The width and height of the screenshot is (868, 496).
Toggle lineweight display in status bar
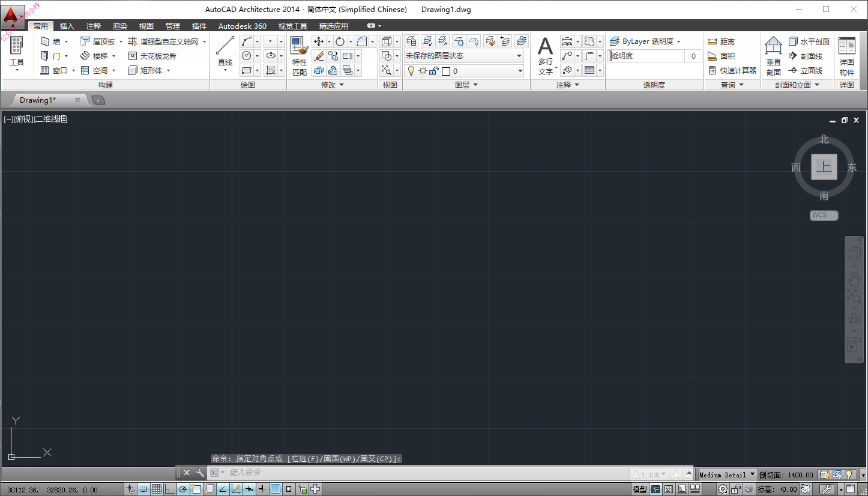point(262,489)
